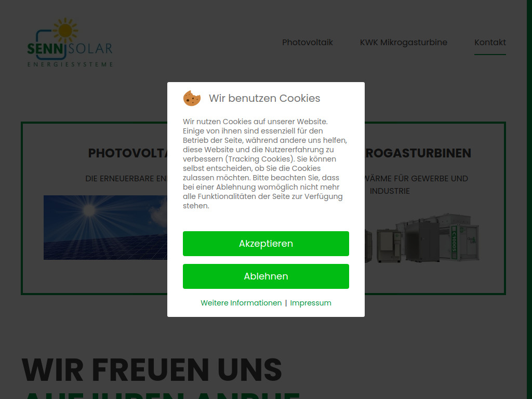
Task: Open the Impressum link
Action: tap(311, 302)
